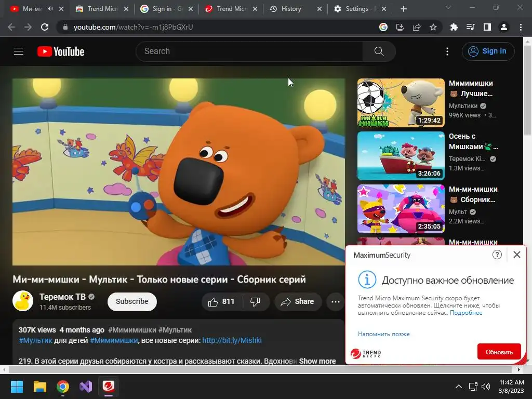Open the 1:29:42 soccer video thumbnail
The image size is (532, 399).
pyautogui.click(x=401, y=103)
